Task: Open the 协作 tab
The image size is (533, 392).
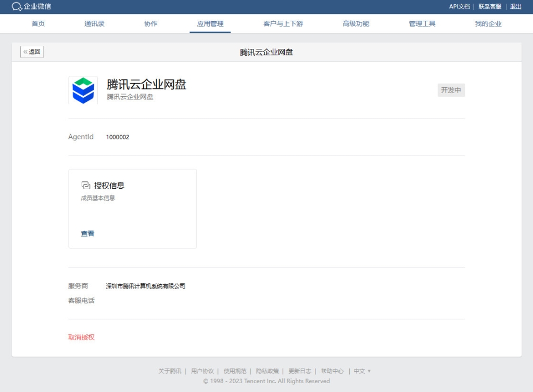Action: 150,24
